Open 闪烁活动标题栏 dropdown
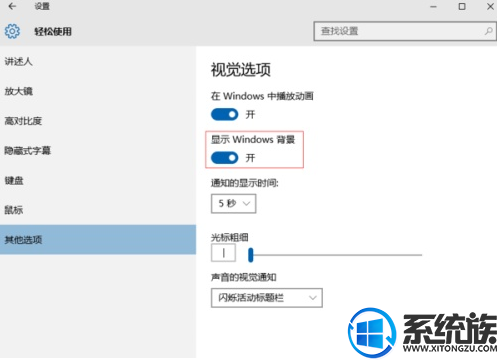 tap(267, 298)
